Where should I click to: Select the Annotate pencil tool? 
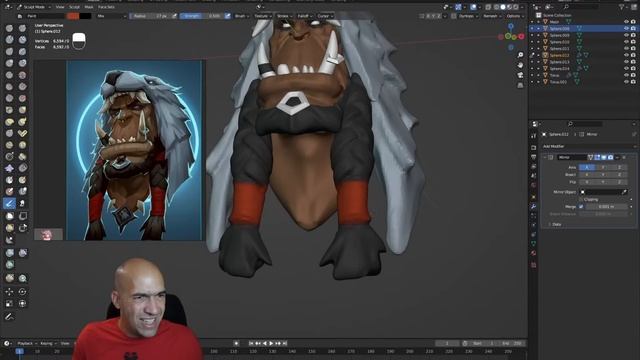[x=9, y=316]
